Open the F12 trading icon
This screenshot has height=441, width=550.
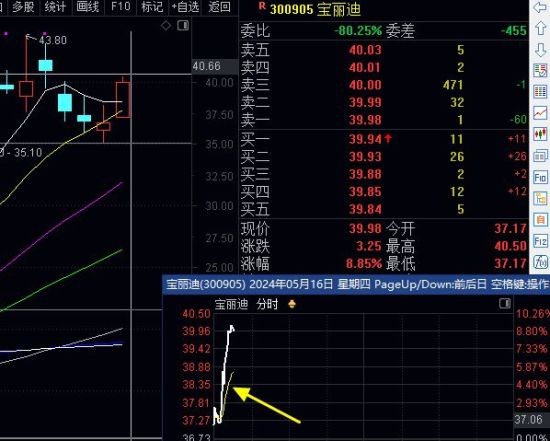[x=540, y=241]
